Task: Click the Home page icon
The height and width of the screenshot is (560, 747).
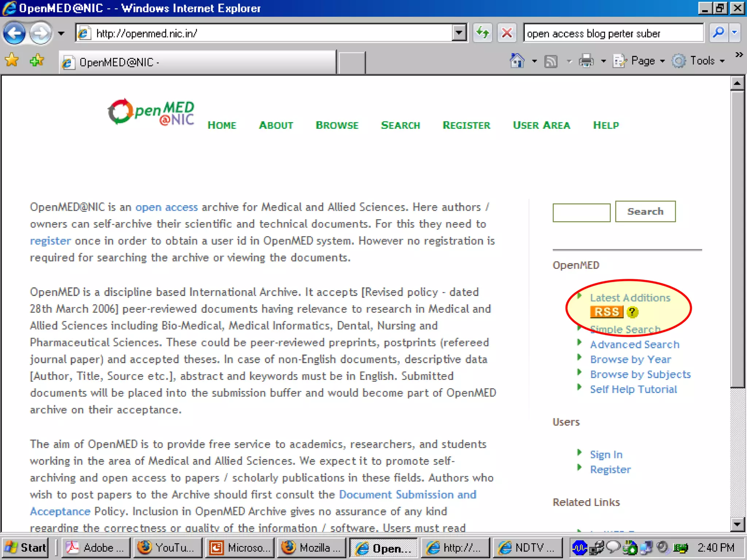Action: click(x=517, y=61)
